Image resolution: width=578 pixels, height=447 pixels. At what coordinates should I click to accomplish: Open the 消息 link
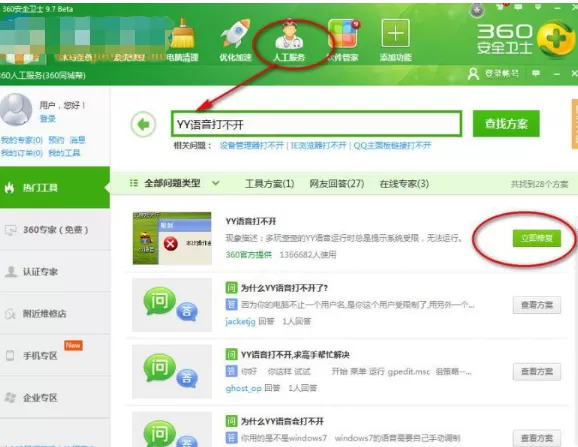78,140
